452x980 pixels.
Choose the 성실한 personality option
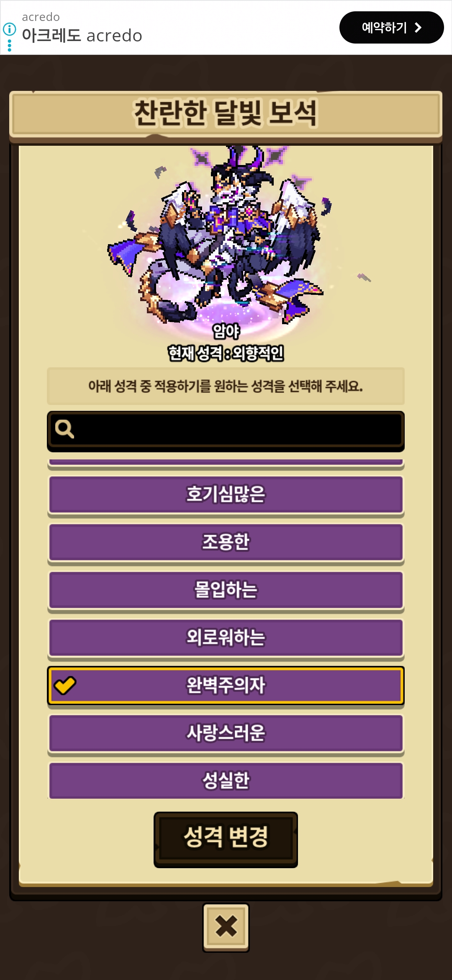click(226, 781)
